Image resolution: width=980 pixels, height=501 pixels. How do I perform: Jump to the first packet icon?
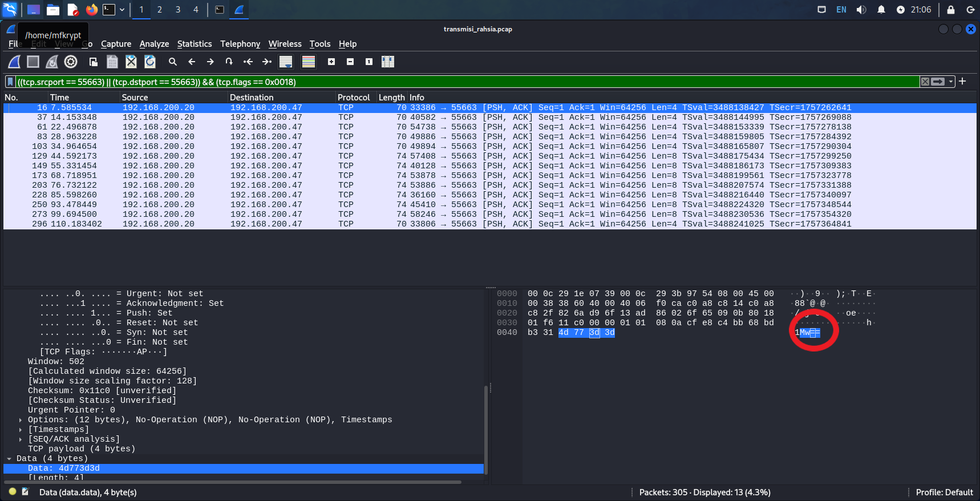248,62
